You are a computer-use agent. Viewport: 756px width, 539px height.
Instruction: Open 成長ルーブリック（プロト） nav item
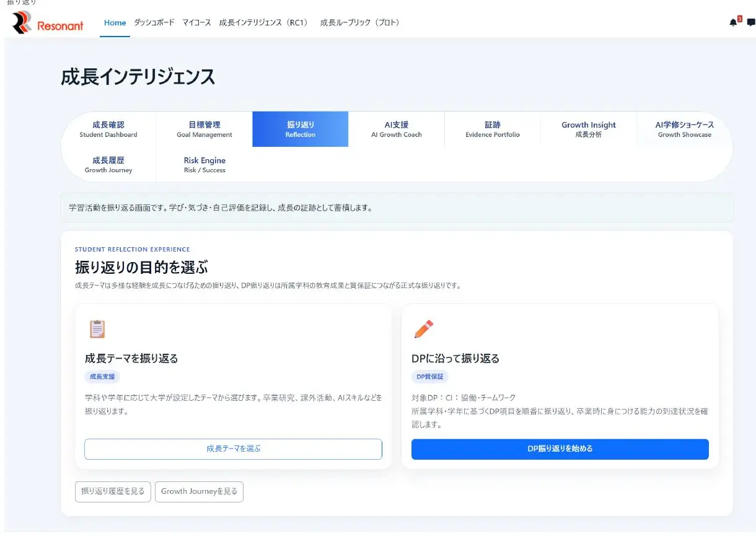(361, 23)
